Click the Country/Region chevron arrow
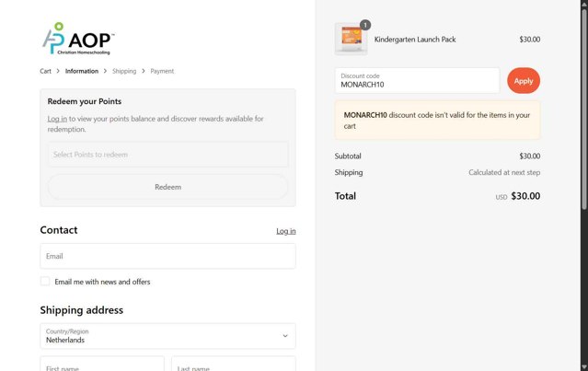 tap(285, 336)
